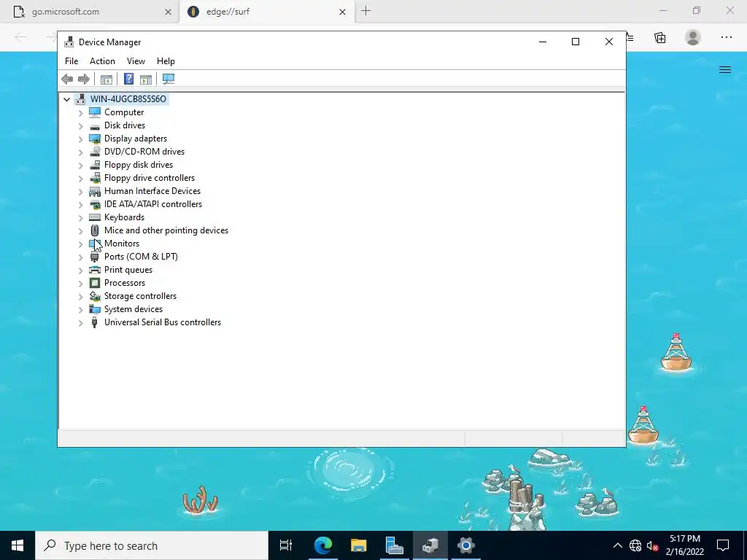Viewport: 747px width, 560px height.
Task: Open the Edge profile avatar
Action: (x=693, y=37)
